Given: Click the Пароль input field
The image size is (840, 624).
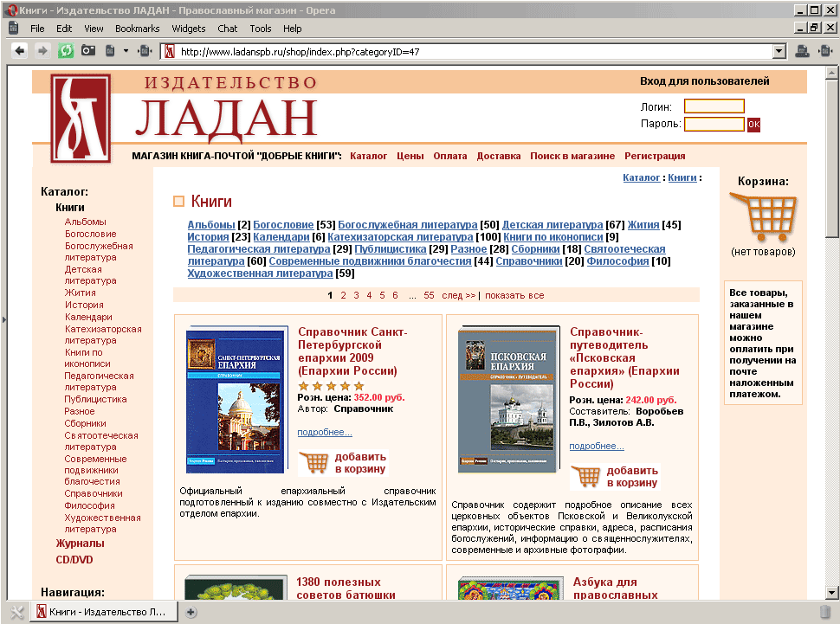Looking at the screenshot, I should click(x=714, y=125).
